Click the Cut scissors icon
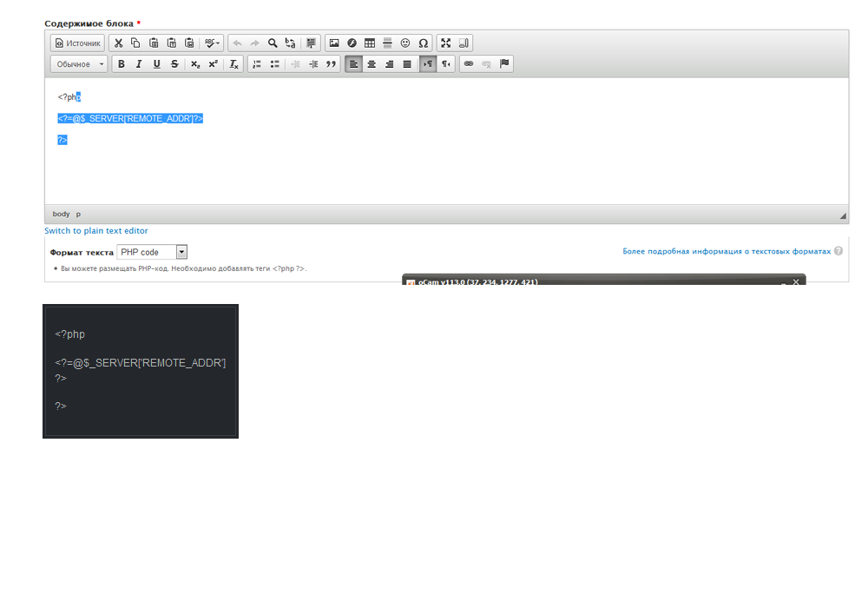 point(119,43)
